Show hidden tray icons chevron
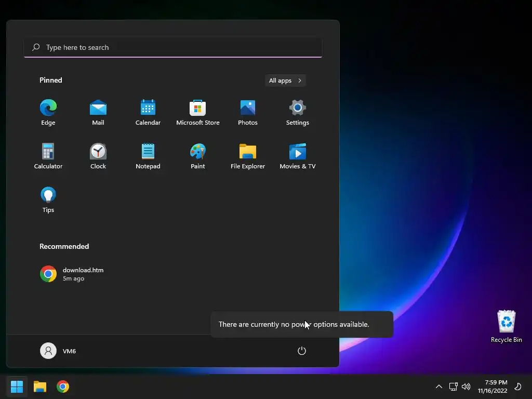Viewport: 532px width, 399px height. click(x=438, y=387)
